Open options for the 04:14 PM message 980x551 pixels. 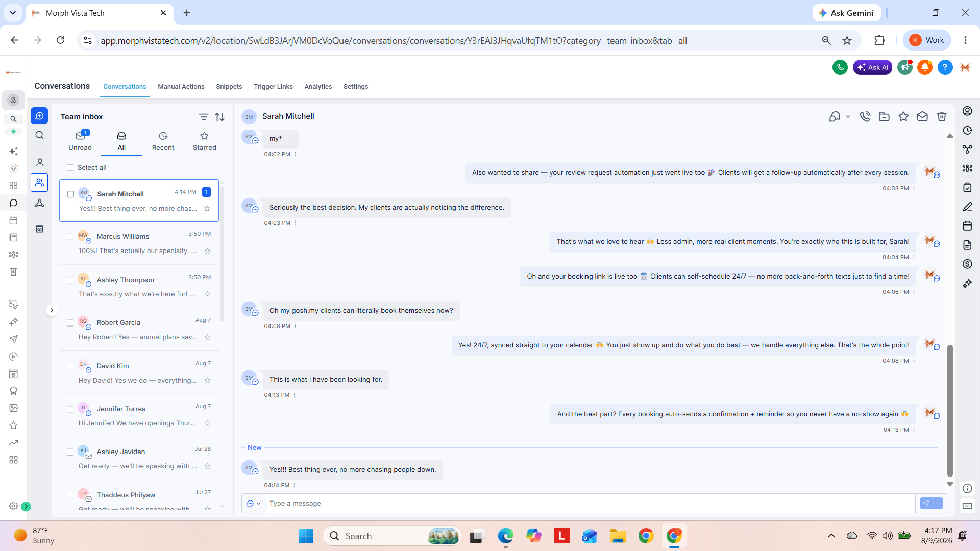pos(295,485)
